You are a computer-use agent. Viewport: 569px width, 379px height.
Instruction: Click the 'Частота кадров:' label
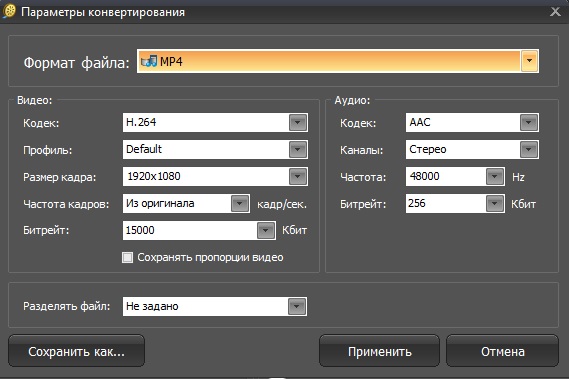coord(66,204)
